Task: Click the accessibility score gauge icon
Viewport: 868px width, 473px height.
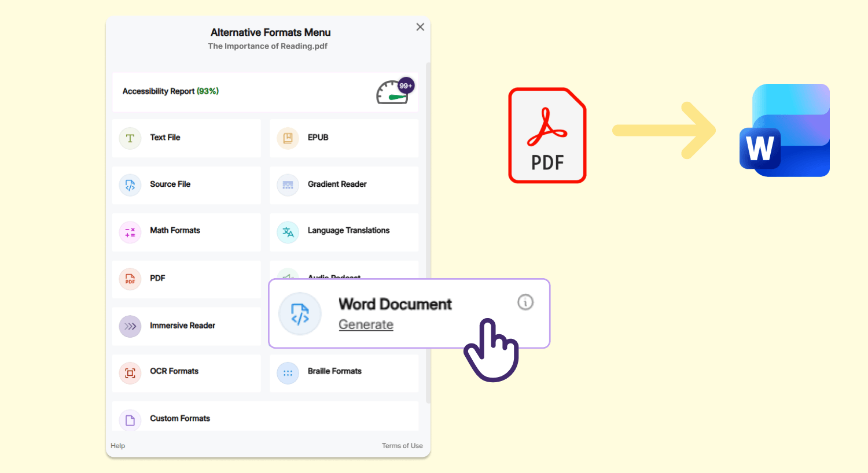Action: coord(392,94)
